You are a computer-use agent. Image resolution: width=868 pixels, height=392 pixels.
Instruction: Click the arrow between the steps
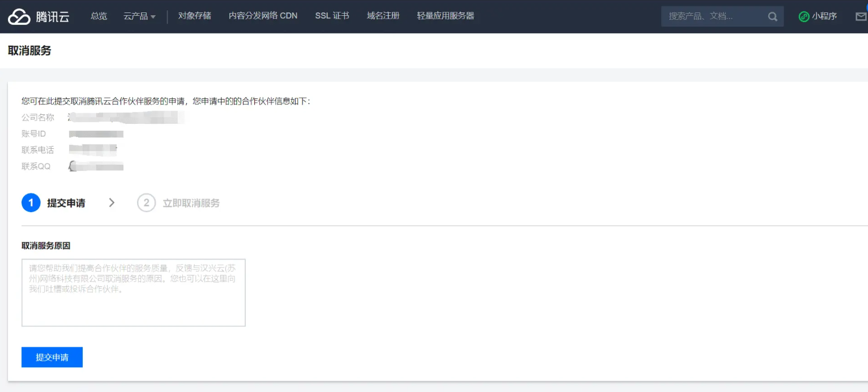(112, 203)
